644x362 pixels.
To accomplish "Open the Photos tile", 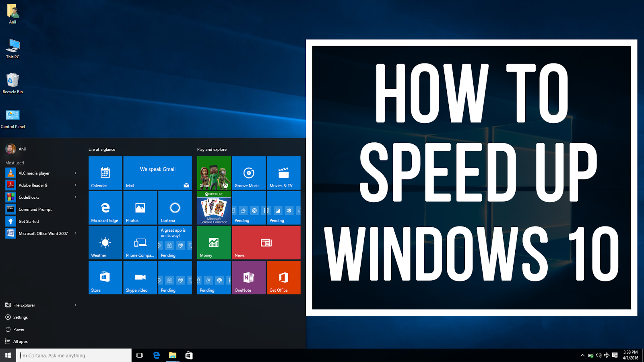I will 140,208.
